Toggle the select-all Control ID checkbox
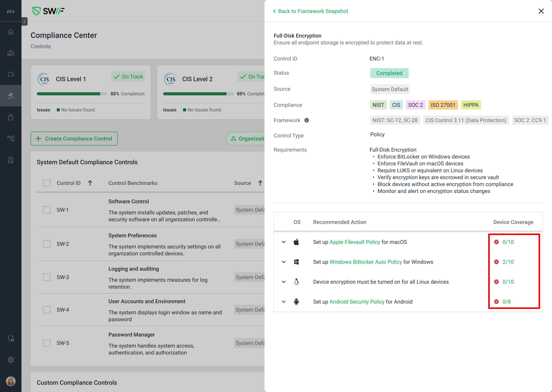Screen dimensions: 552x392 click(47, 183)
